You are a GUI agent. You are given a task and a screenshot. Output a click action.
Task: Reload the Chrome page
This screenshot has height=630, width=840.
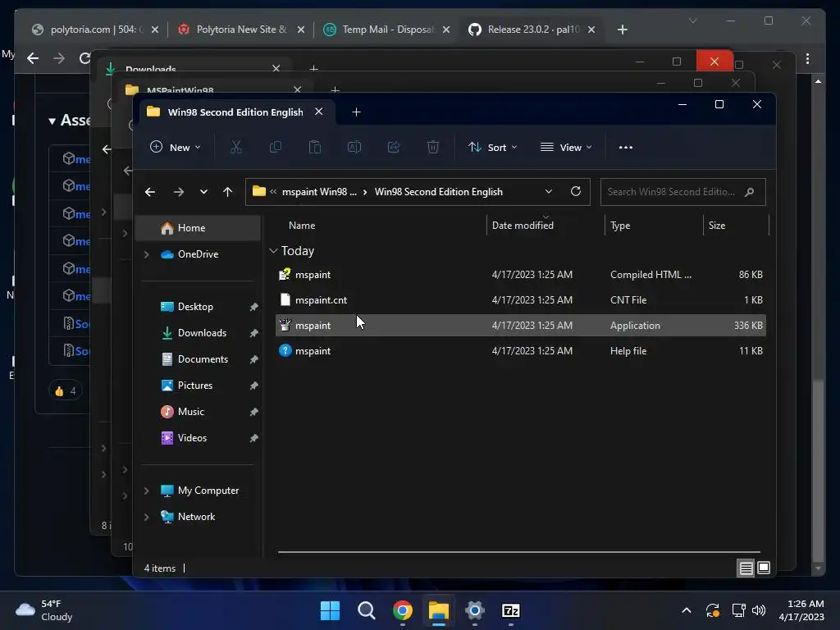tap(84, 58)
